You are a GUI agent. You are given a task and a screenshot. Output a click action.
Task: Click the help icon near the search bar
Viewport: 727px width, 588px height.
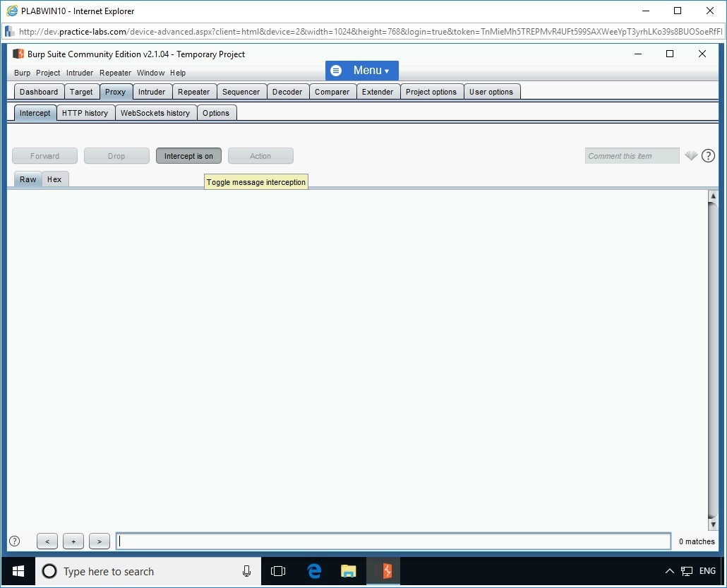(x=16, y=541)
